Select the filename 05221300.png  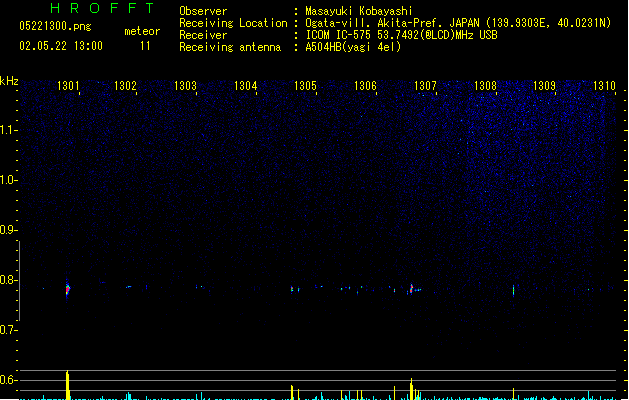tap(55, 26)
